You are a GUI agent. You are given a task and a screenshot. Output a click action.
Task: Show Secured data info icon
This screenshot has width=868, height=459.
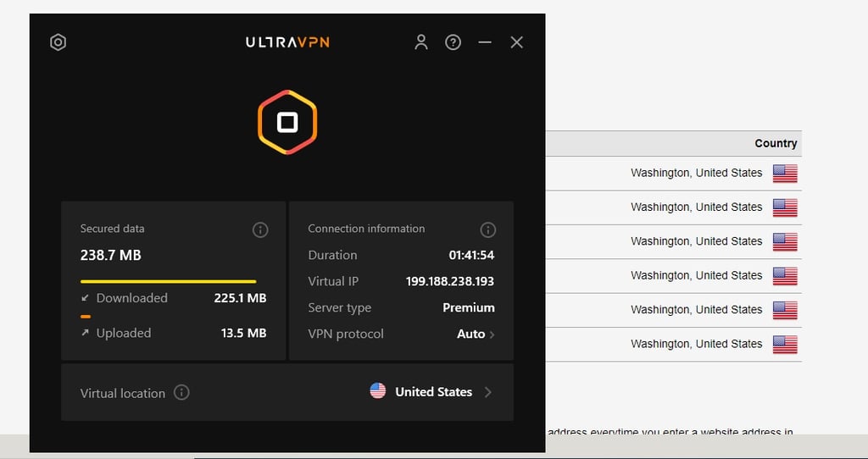[260, 230]
